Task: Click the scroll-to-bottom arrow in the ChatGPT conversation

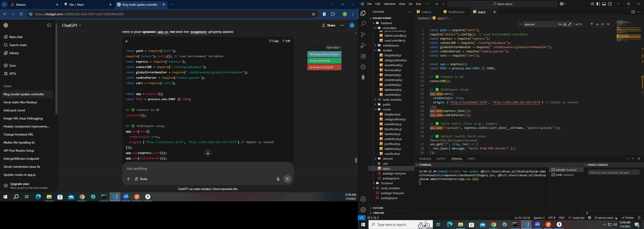Action: (208, 153)
